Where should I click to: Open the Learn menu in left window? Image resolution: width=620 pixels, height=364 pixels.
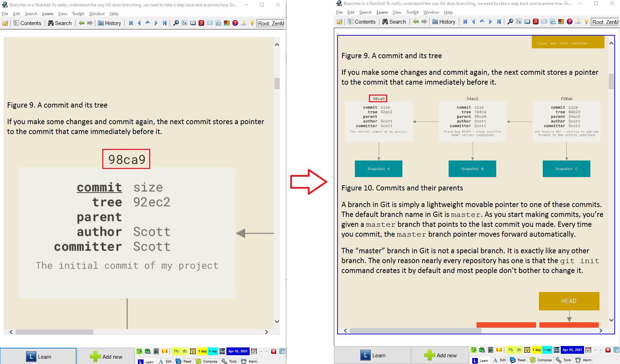(48, 14)
